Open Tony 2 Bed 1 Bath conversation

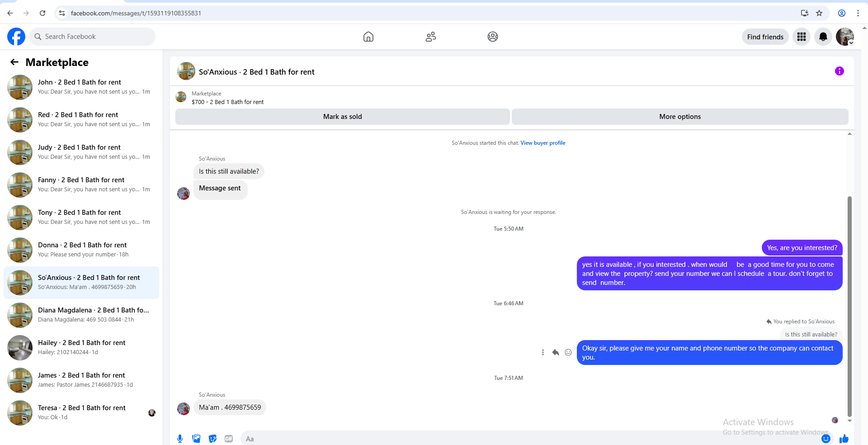[81, 218]
